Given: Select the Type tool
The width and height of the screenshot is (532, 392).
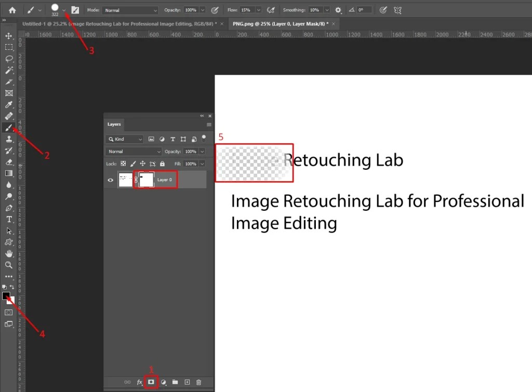Looking at the screenshot, I should (8, 219).
